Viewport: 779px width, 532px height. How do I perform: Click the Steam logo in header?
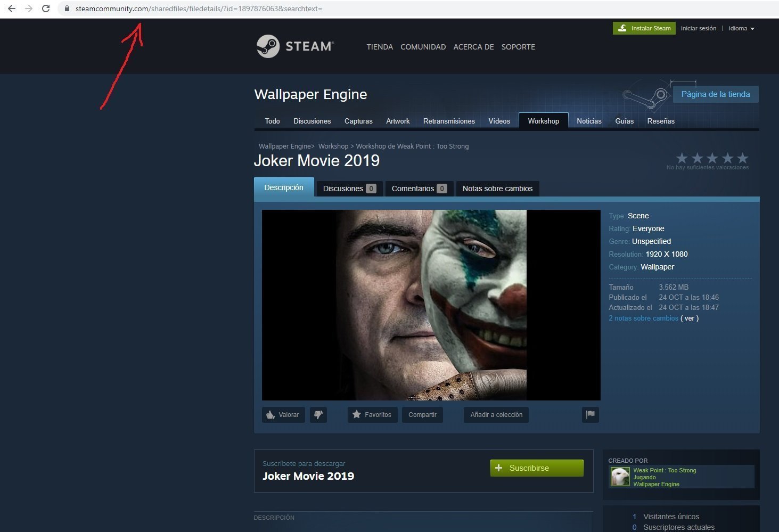295,46
